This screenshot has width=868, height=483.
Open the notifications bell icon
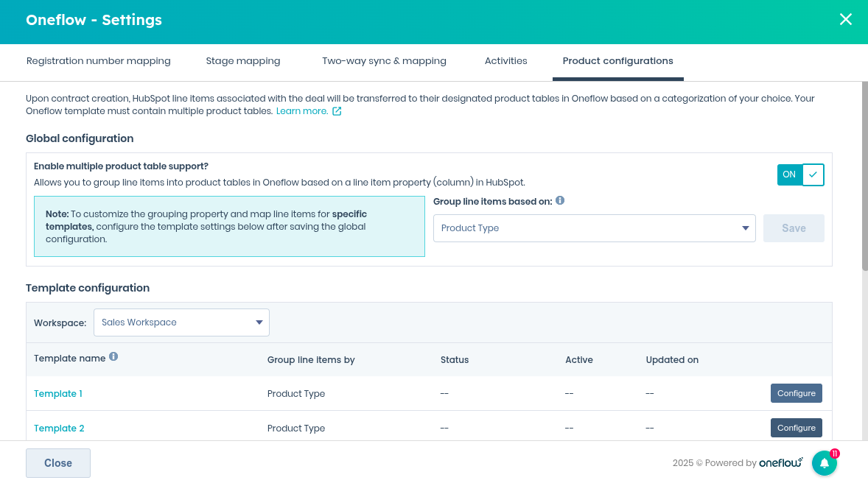coord(825,463)
